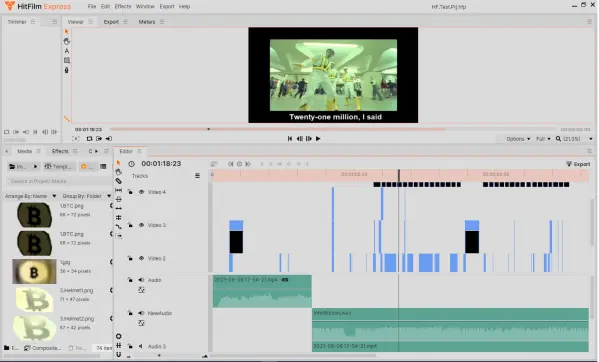Screen dimensions: 599x362
Task: Mute the Audio 3 track speaker
Action: click(140, 346)
